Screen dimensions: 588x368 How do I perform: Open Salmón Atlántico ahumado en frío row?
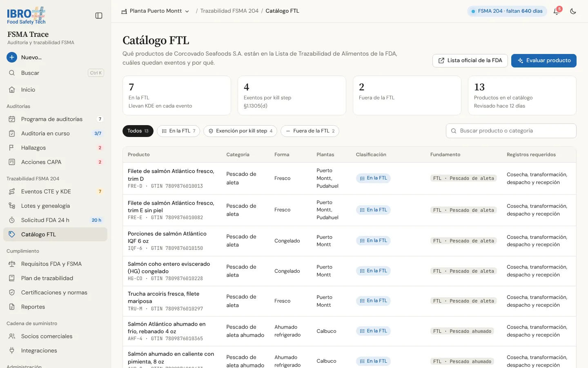(x=350, y=331)
